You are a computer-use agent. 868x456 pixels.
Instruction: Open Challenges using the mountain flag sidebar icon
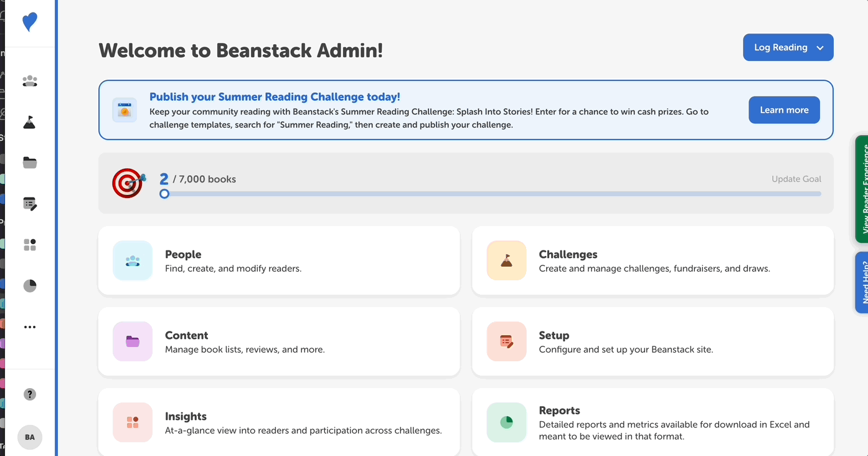29,121
